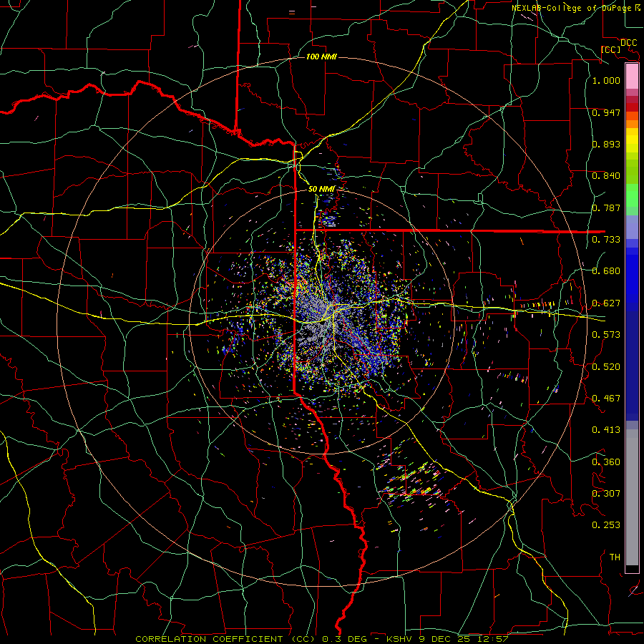Viewport: 644px width, 644px height.
Task: Click the Correlation Coefficient caption at the bottom
Action: (322, 639)
